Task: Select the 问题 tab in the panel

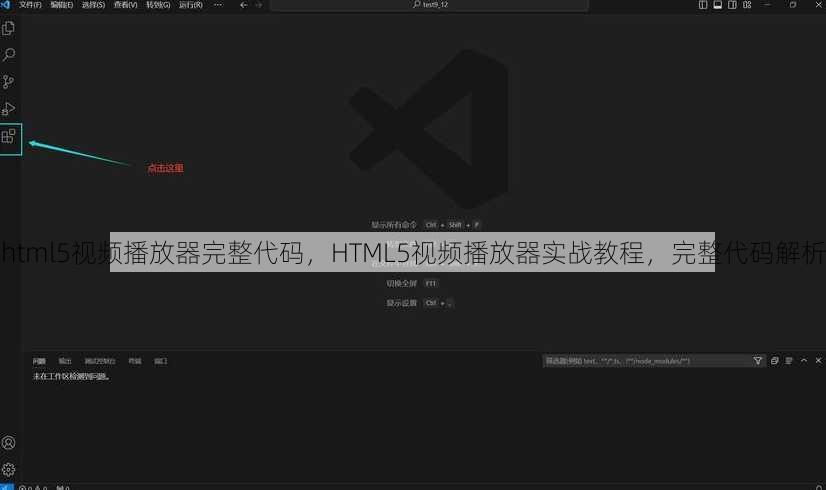Action: pos(39,361)
